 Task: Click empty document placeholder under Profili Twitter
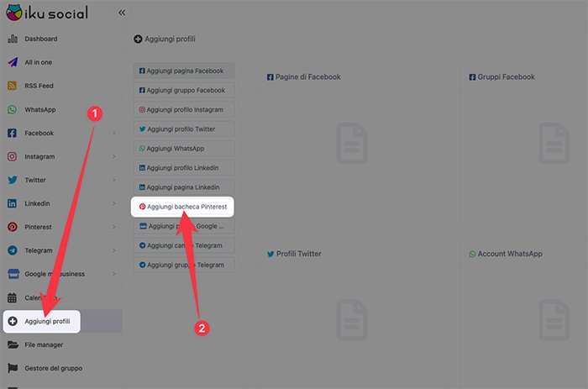tap(352, 319)
